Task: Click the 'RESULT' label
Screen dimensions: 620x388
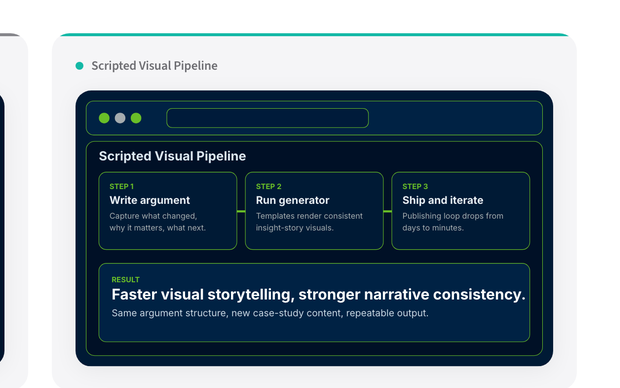Action: click(x=125, y=280)
